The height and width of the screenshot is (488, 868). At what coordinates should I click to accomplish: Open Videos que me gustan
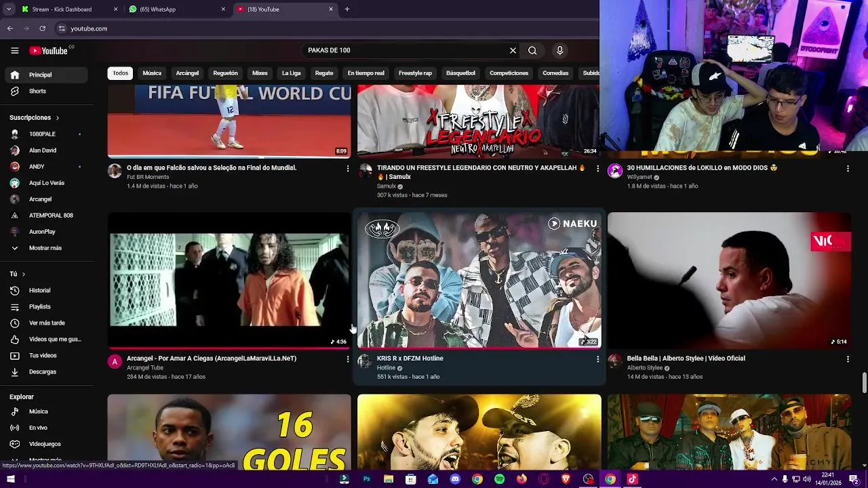[x=47, y=340]
